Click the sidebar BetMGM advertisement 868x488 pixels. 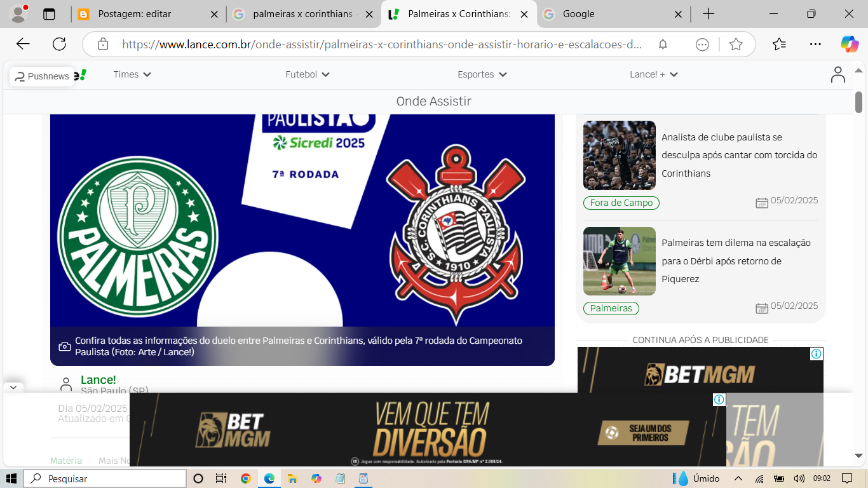point(700,370)
